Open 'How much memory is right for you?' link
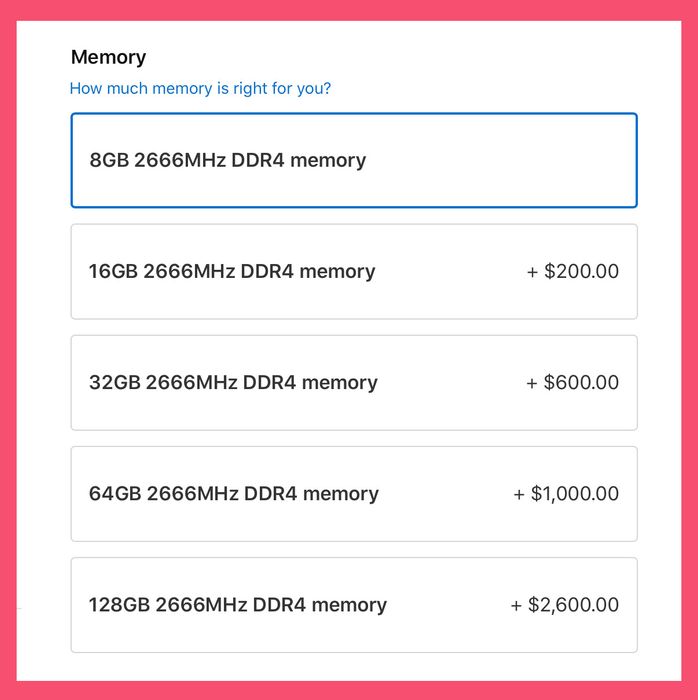Screen dimensions: 698x700 (200, 89)
